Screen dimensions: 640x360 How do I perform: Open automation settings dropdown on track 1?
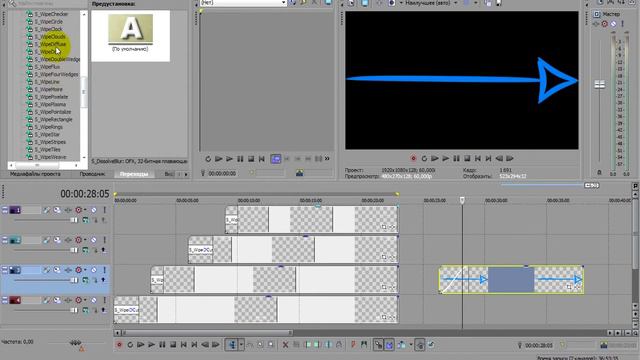tap(85, 210)
